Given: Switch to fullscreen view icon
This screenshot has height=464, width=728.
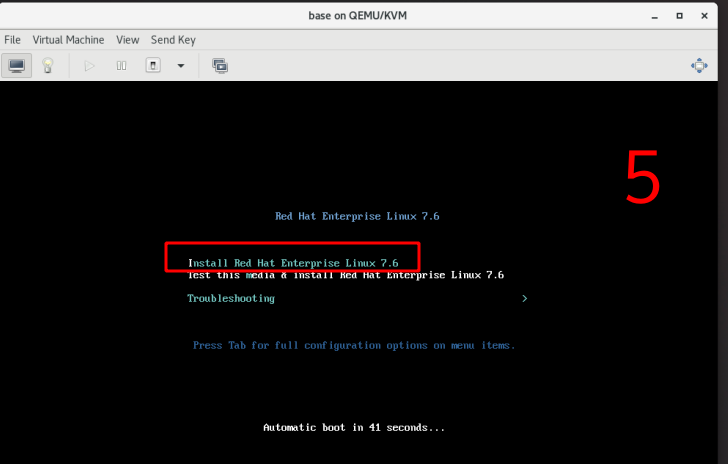Looking at the screenshot, I should (x=699, y=65).
